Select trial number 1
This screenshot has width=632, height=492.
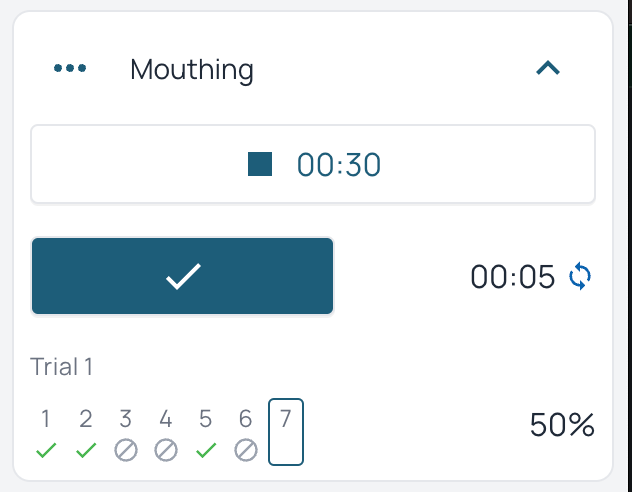(x=46, y=419)
